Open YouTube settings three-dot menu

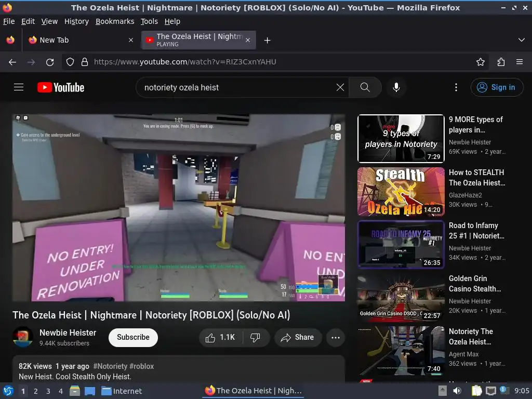tap(456, 87)
